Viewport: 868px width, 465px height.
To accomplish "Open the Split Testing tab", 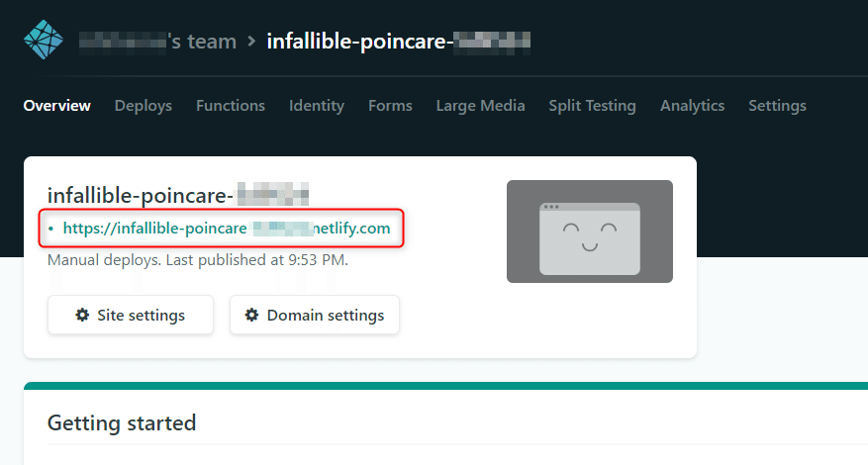I will [x=592, y=106].
